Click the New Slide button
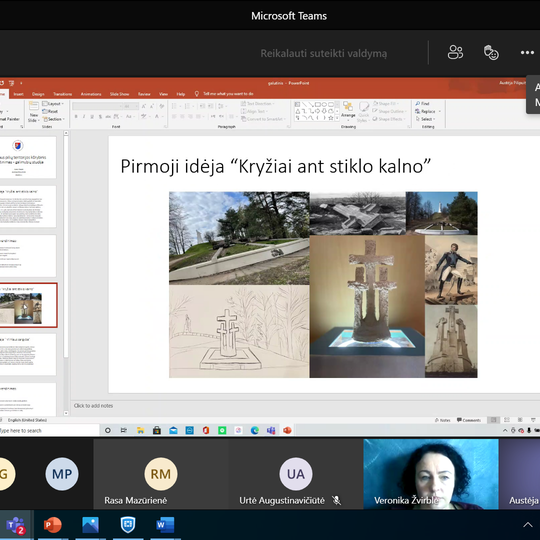The height and width of the screenshot is (540, 540). [33, 112]
